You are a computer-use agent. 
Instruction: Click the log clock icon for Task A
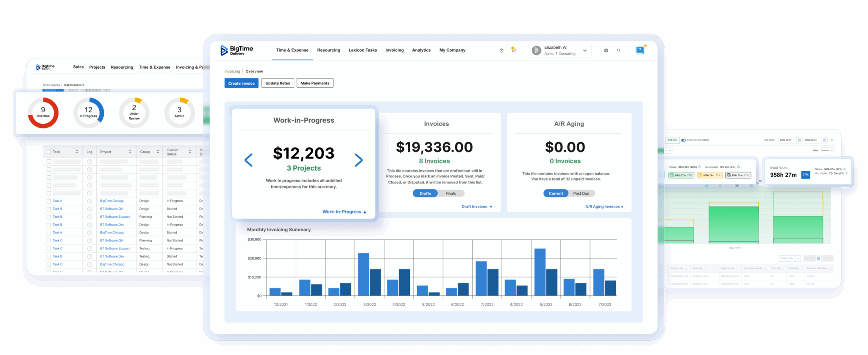click(x=89, y=201)
